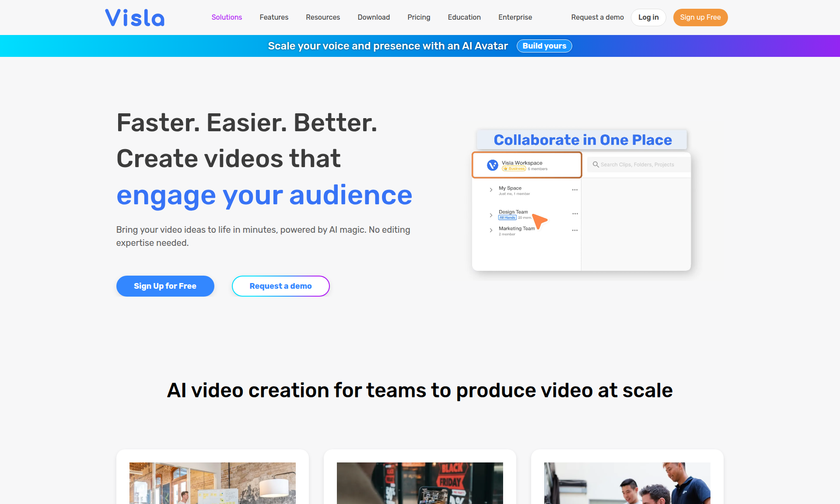Select the My Space row
840x504 pixels.
click(x=527, y=190)
